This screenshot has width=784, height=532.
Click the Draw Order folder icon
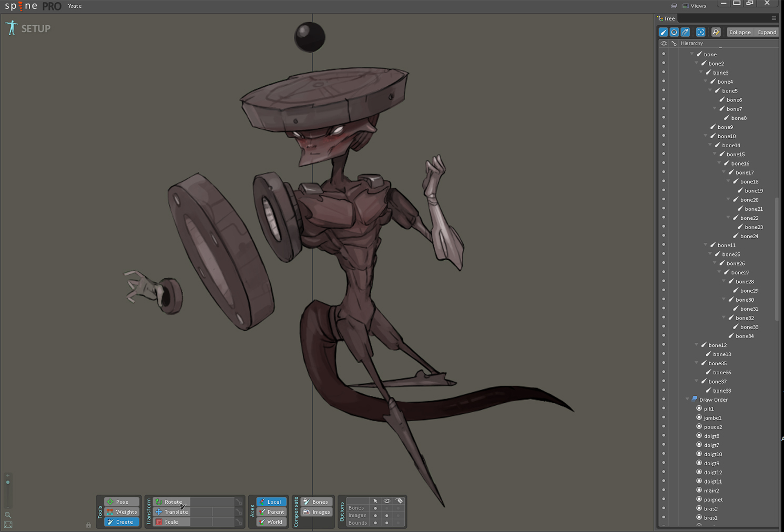click(x=695, y=400)
